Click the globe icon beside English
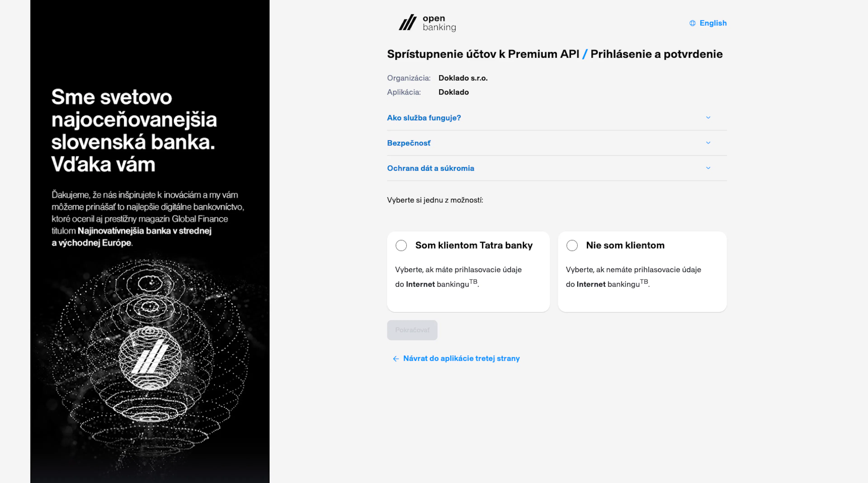Screen dimensions: 868x483 pyautogui.click(x=692, y=23)
